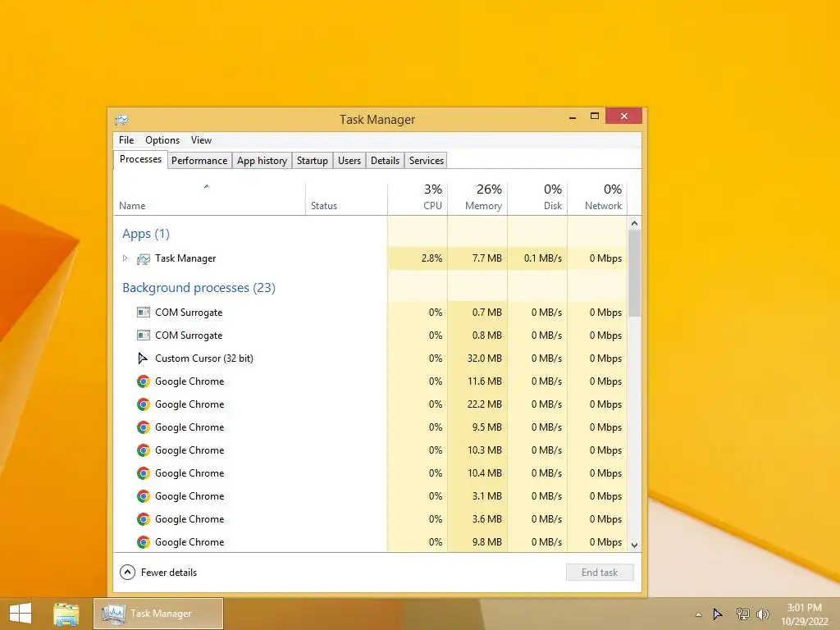
Task: Maximize the Task Manager window
Action: (x=595, y=116)
